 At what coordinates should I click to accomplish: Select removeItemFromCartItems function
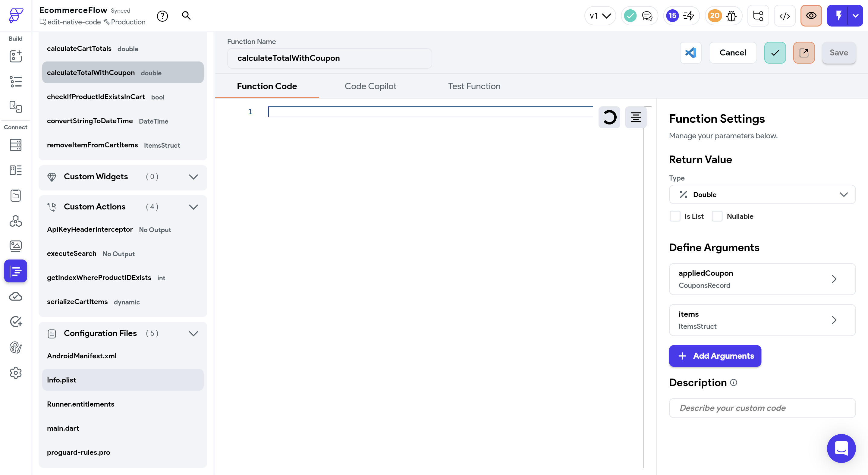[123, 145]
